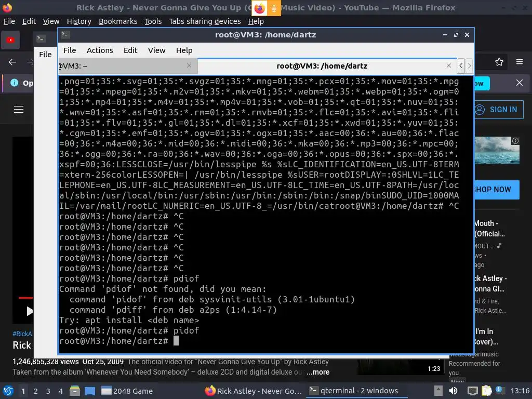This screenshot has width=532, height=399.
Task: Click the YouTube SIGN IN button
Action: coord(498,110)
